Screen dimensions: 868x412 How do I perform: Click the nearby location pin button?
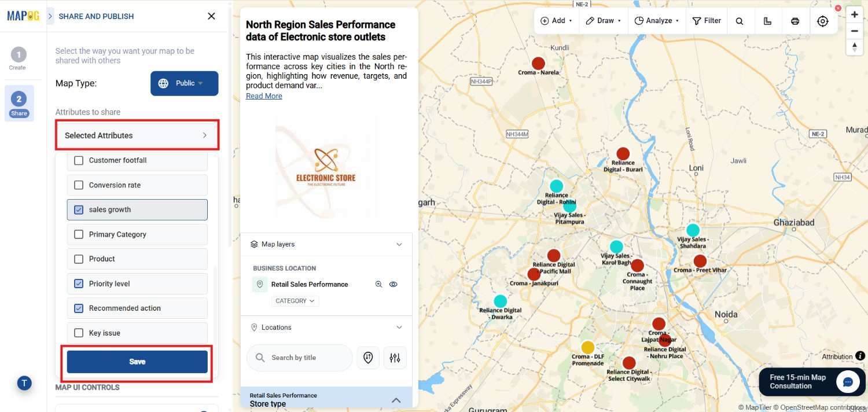(x=368, y=358)
